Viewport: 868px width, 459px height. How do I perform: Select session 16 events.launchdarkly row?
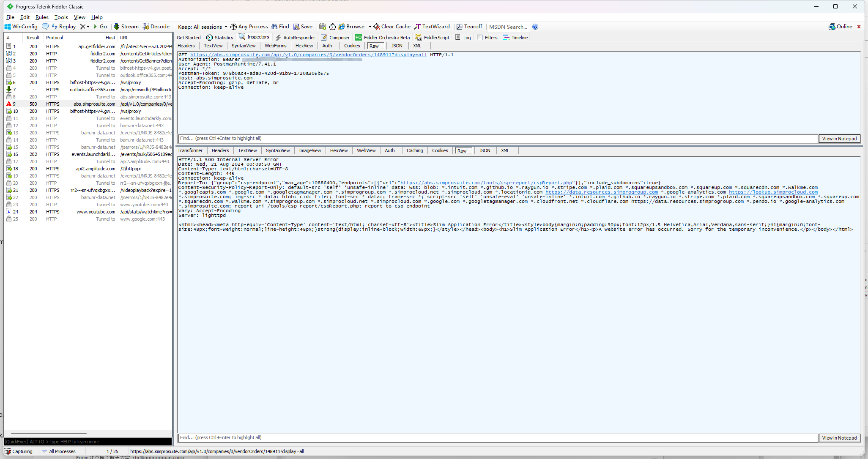[x=88, y=154]
